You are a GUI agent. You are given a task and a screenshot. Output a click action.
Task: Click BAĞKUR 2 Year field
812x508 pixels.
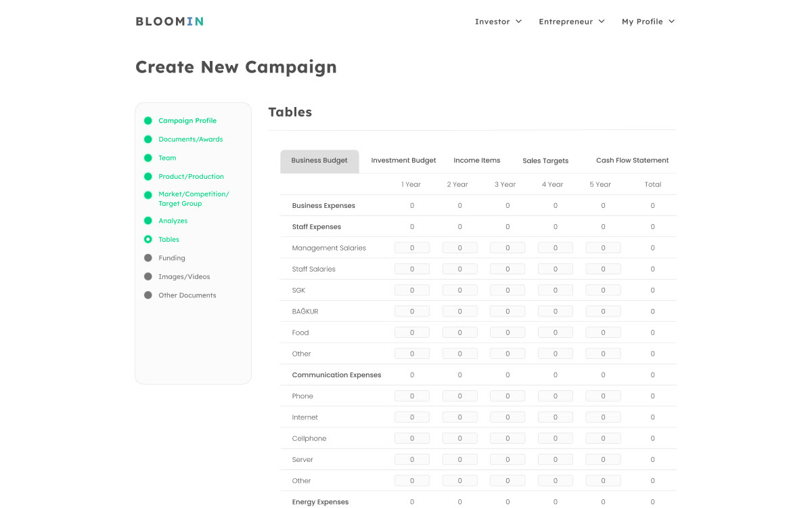[460, 312]
